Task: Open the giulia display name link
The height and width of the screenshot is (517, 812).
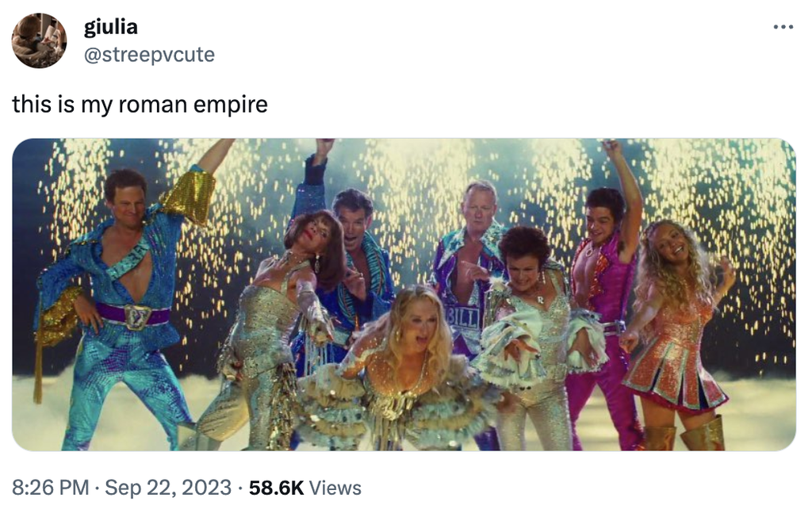Action: (111, 27)
